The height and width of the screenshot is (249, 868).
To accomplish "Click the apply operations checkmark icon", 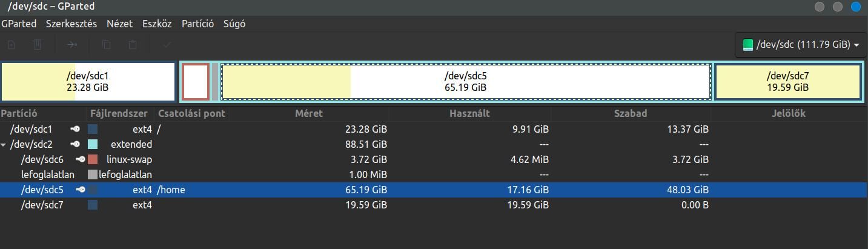I will [167, 44].
